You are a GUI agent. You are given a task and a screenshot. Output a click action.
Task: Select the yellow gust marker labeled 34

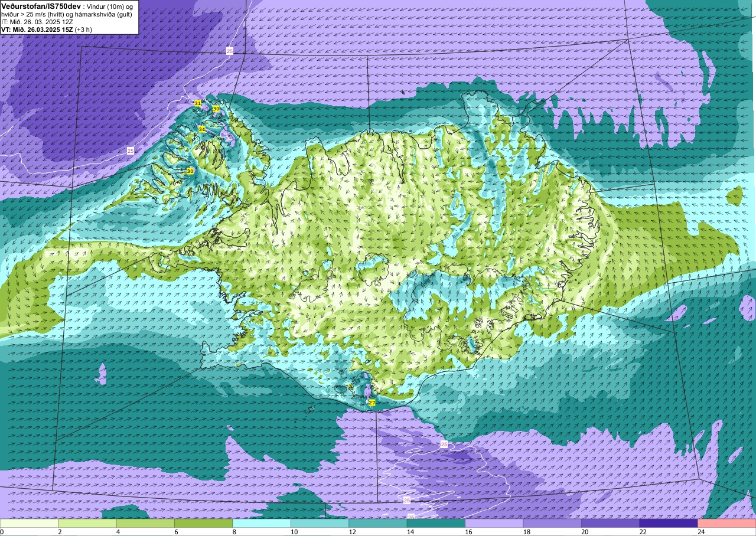(x=202, y=129)
